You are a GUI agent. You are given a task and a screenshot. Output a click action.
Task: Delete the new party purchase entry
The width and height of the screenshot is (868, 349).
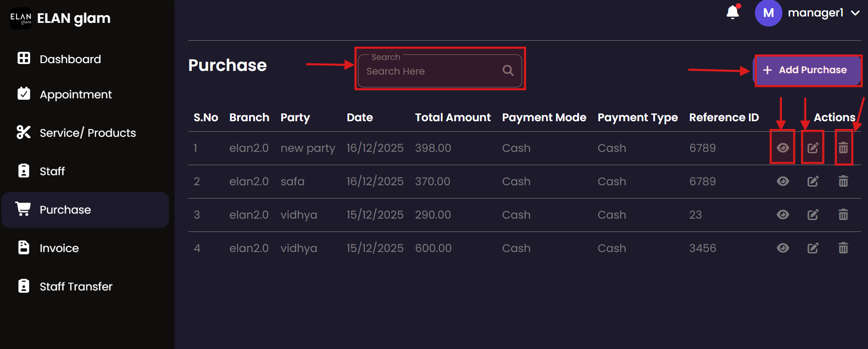click(843, 148)
